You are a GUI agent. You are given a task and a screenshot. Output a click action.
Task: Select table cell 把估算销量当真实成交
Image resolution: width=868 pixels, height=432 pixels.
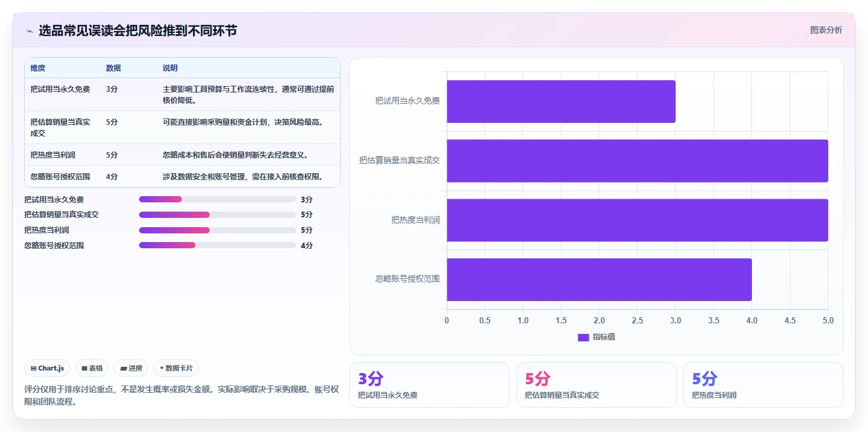pos(60,127)
